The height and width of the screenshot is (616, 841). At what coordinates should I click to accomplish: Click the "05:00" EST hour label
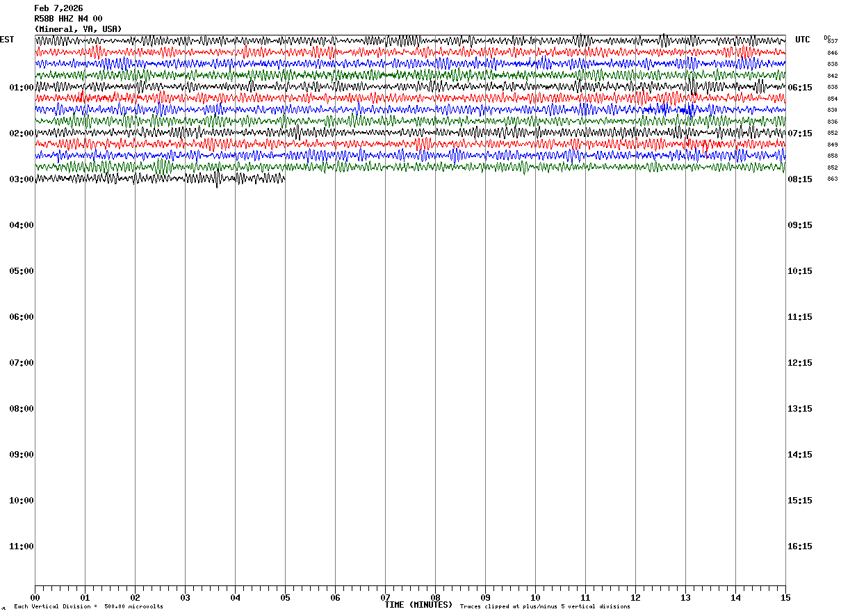(x=22, y=271)
